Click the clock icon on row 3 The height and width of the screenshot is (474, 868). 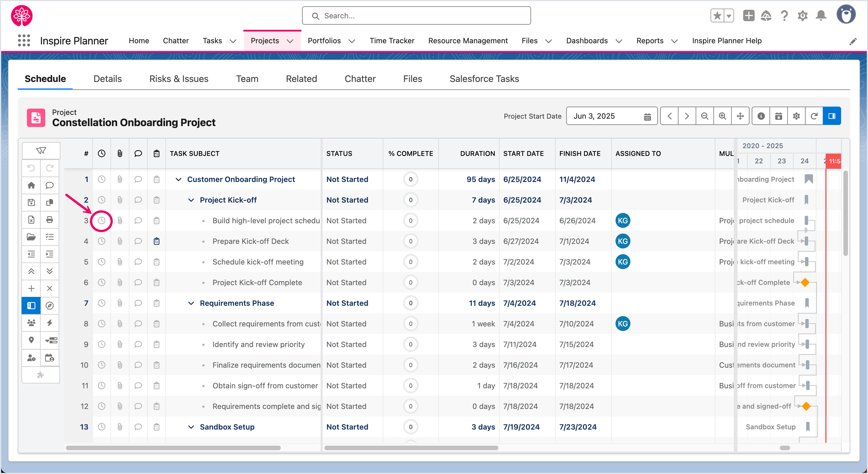point(101,221)
